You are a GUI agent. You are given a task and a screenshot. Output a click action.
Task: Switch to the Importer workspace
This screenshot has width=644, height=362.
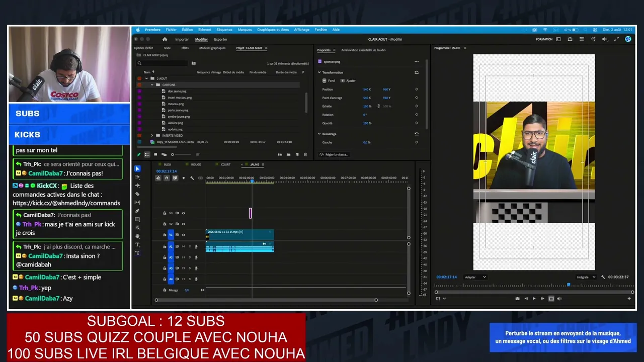(182, 39)
